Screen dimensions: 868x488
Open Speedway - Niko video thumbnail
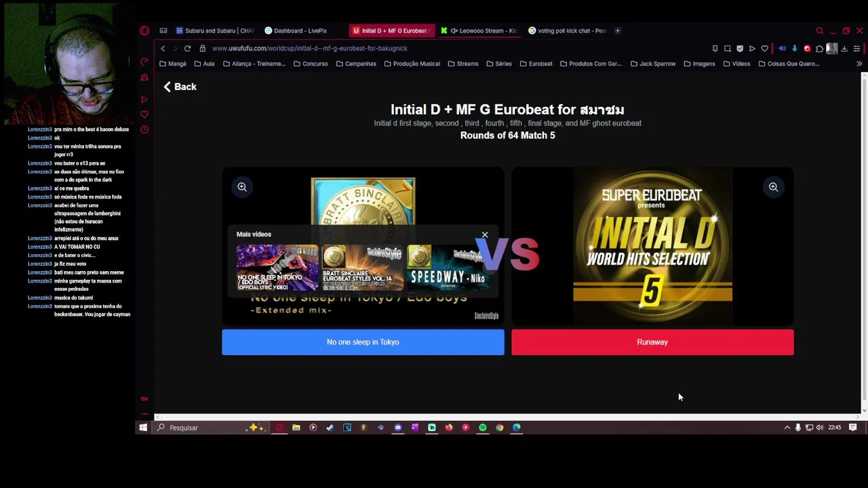click(x=448, y=268)
